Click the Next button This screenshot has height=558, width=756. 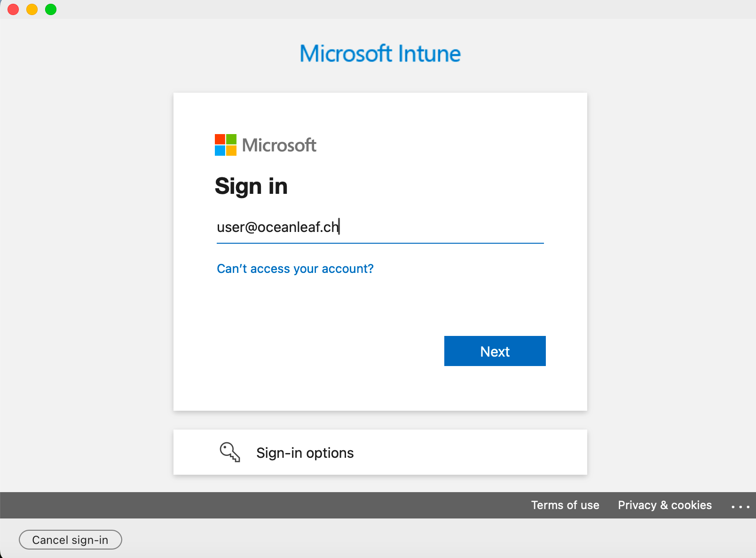[x=495, y=351]
